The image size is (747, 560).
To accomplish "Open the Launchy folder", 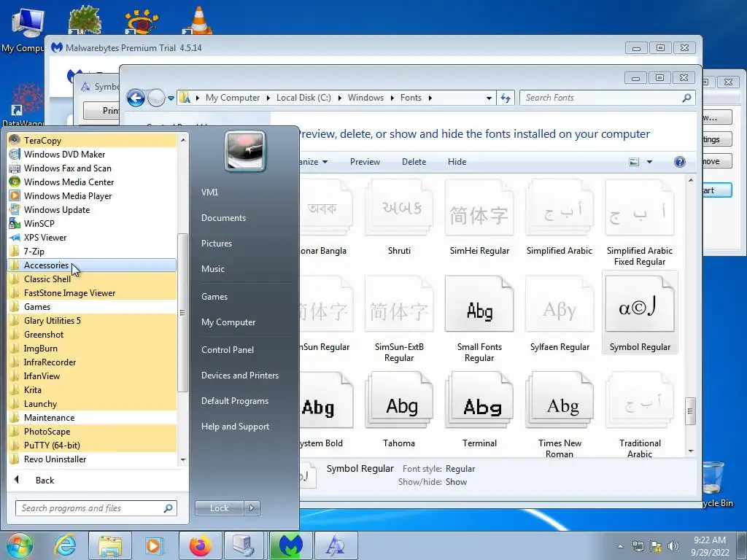I will tap(92, 403).
